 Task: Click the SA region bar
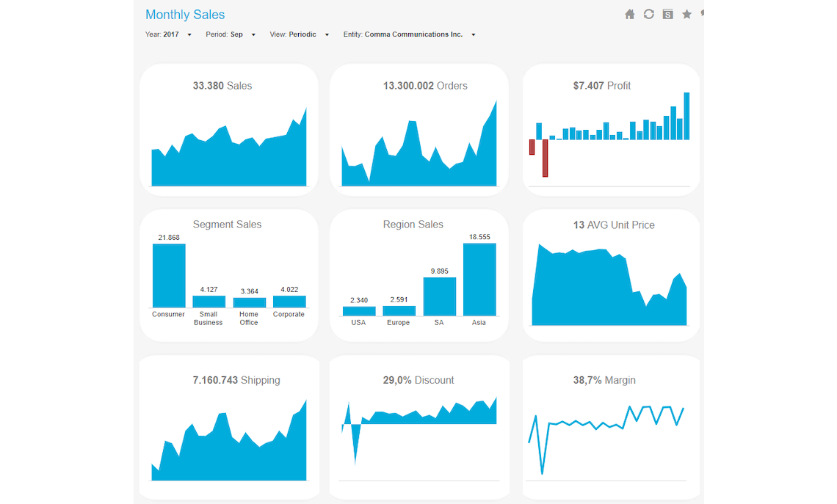(439, 296)
